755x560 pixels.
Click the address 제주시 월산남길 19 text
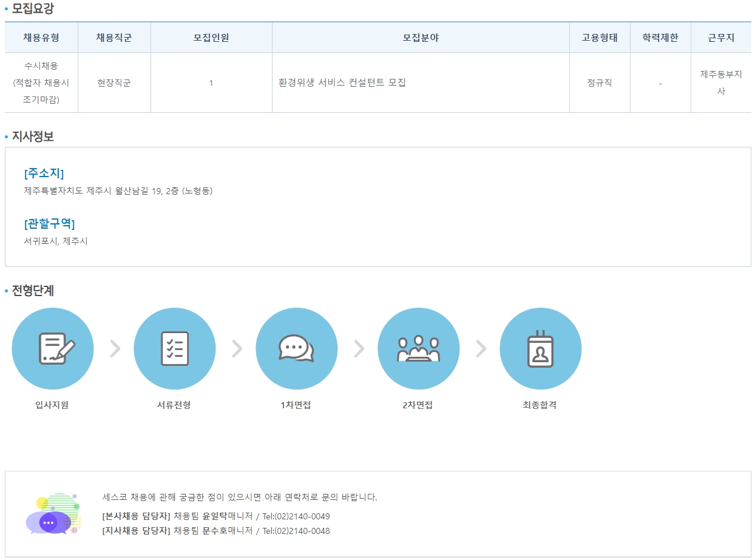(x=118, y=191)
